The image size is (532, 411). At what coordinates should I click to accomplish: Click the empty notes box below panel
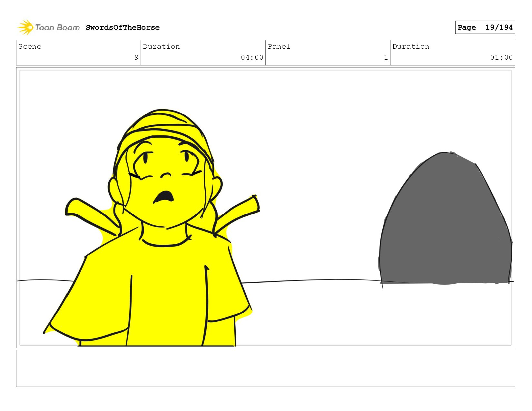point(265,368)
